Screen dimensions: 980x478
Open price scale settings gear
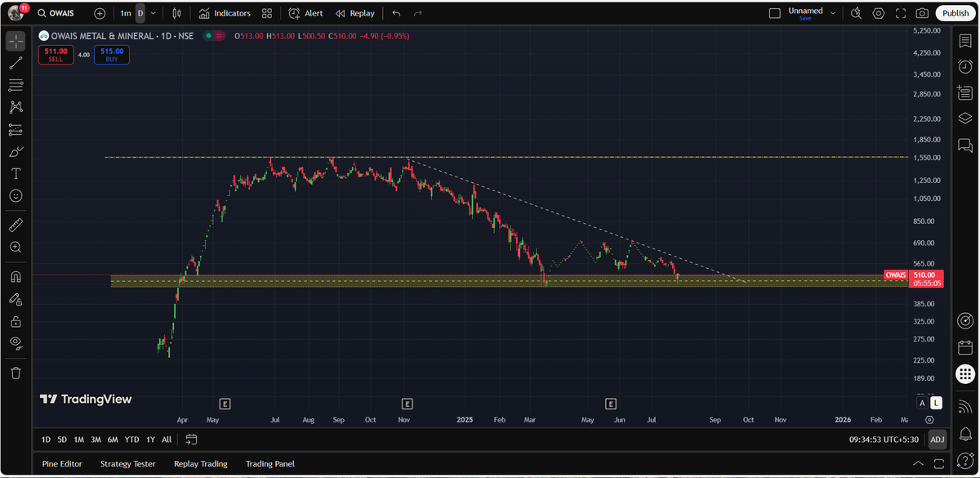click(929, 419)
